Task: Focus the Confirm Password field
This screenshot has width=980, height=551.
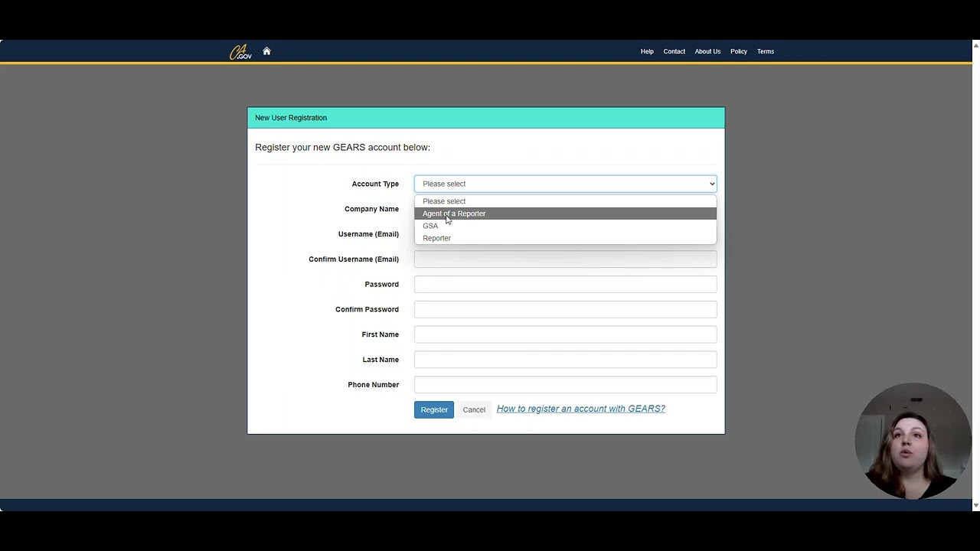Action: click(x=565, y=309)
